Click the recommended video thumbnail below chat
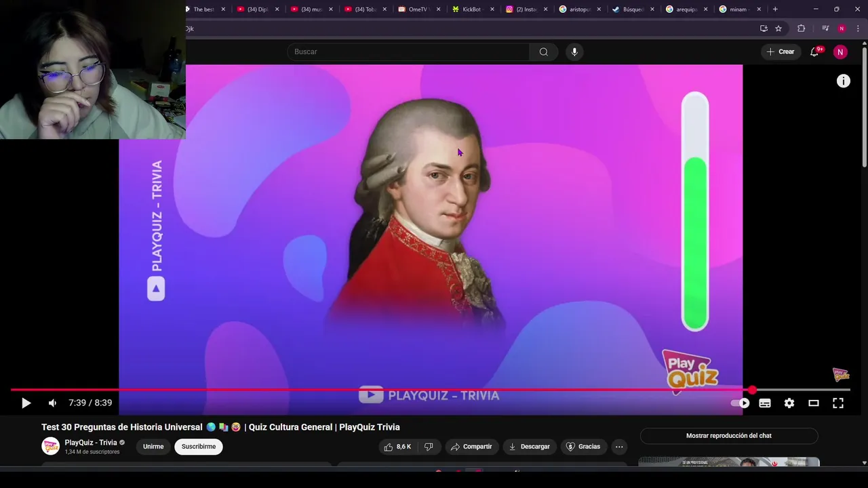This screenshot has height=488, width=868. [729, 462]
